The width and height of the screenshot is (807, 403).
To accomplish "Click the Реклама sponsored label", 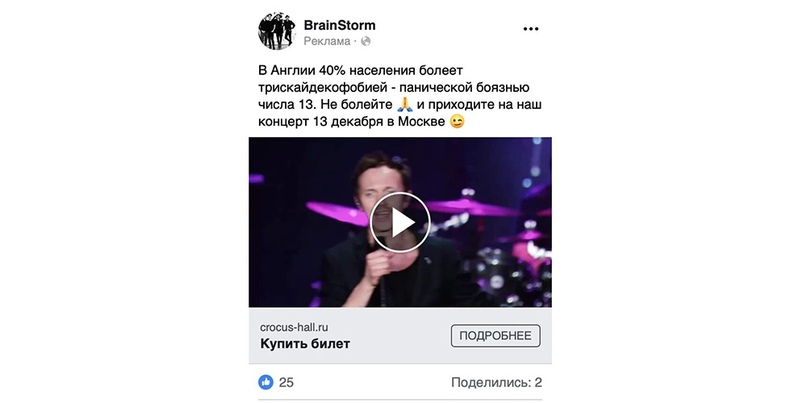I will tap(327, 41).
